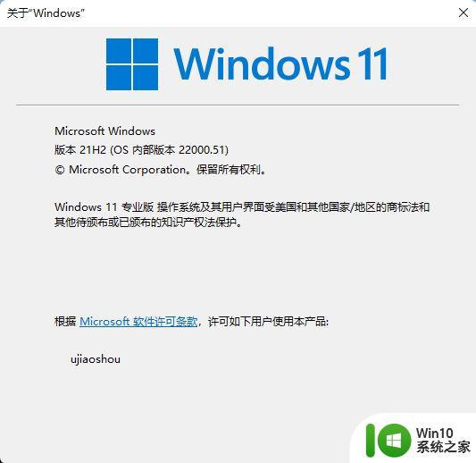476x463 pixels.
Task: Click the 系统之家 text in watermark
Action: tap(443, 447)
